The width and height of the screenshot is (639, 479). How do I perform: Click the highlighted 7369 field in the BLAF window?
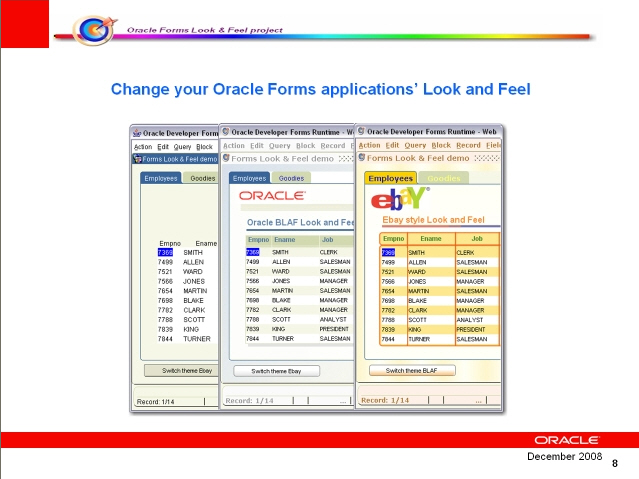pyautogui.click(x=253, y=252)
